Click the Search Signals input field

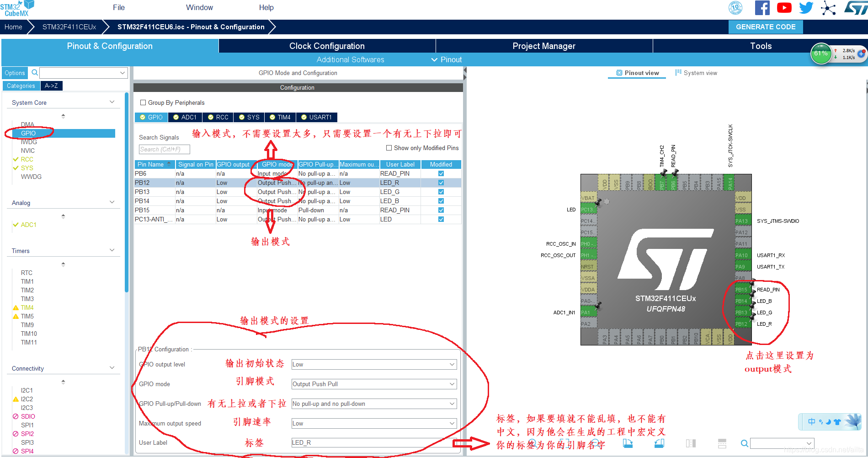165,149
